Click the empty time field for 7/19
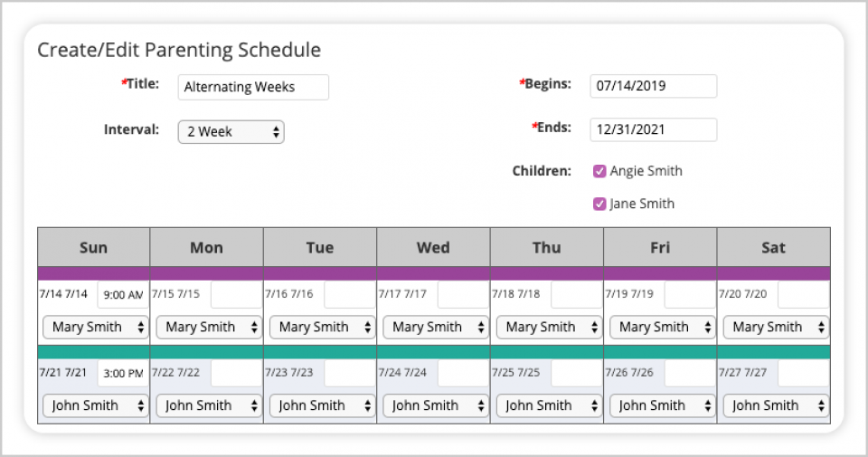Image resolution: width=868 pixels, height=457 pixels. point(690,295)
